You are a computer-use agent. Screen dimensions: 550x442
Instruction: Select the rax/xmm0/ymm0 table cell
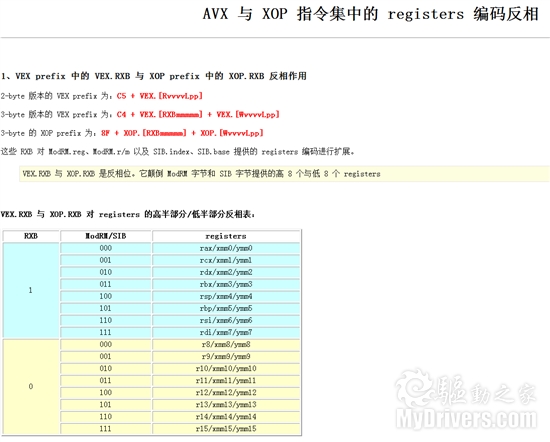pos(226,248)
